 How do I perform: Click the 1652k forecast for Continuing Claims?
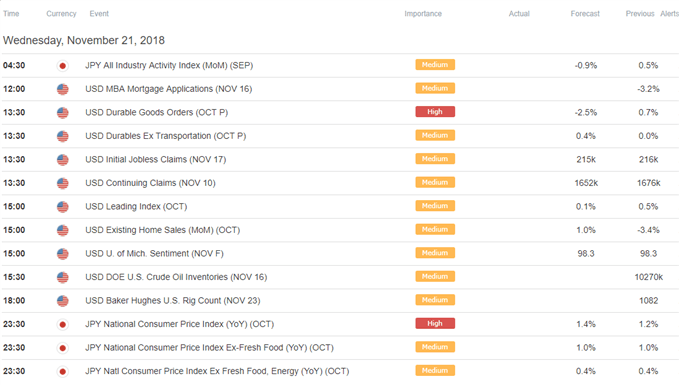click(586, 183)
